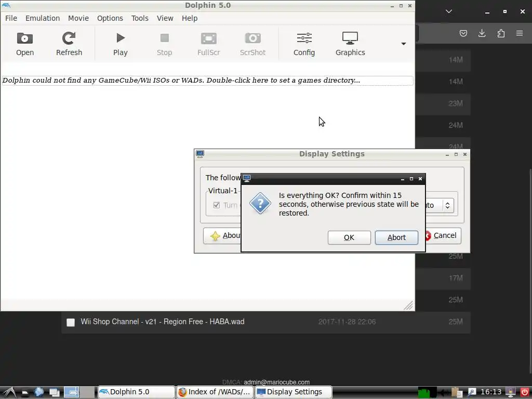This screenshot has width=532, height=399.
Task: Open the Firefox hamburger application menu
Action: tap(520, 33)
